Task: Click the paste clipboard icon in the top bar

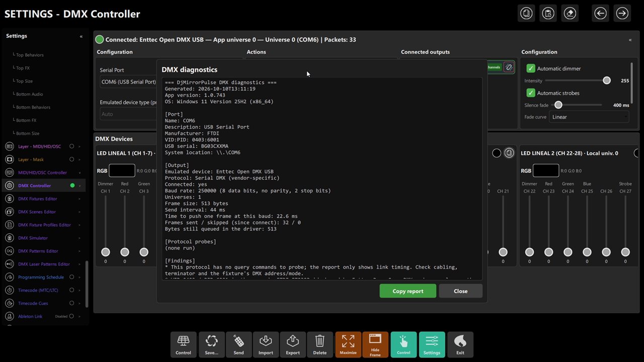Action: click(x=548, y=13)
